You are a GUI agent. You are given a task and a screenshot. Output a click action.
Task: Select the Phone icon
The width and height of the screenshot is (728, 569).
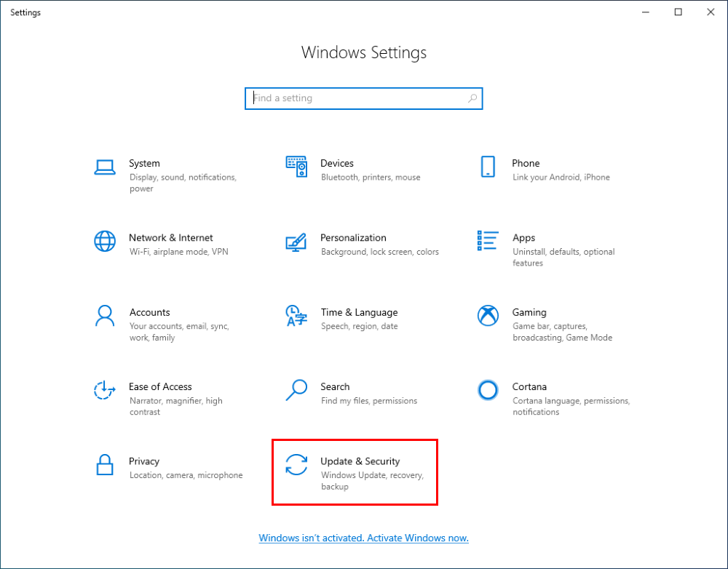pos(488,167)
